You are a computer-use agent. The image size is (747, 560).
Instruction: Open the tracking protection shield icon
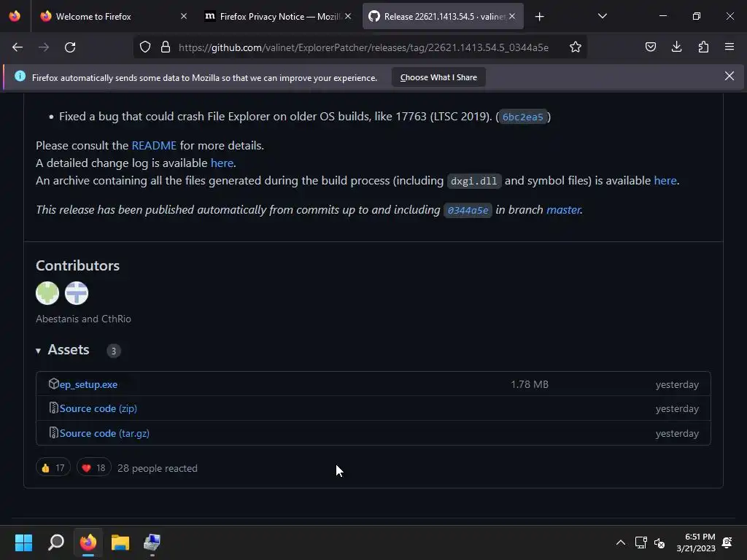(145, 47)
